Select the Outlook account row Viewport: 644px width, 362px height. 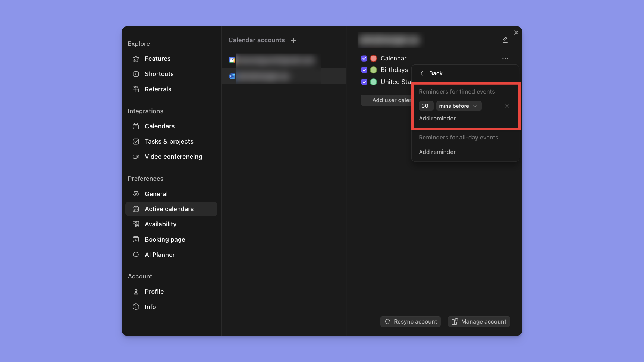pyautogui.click(x=284, y=76)
